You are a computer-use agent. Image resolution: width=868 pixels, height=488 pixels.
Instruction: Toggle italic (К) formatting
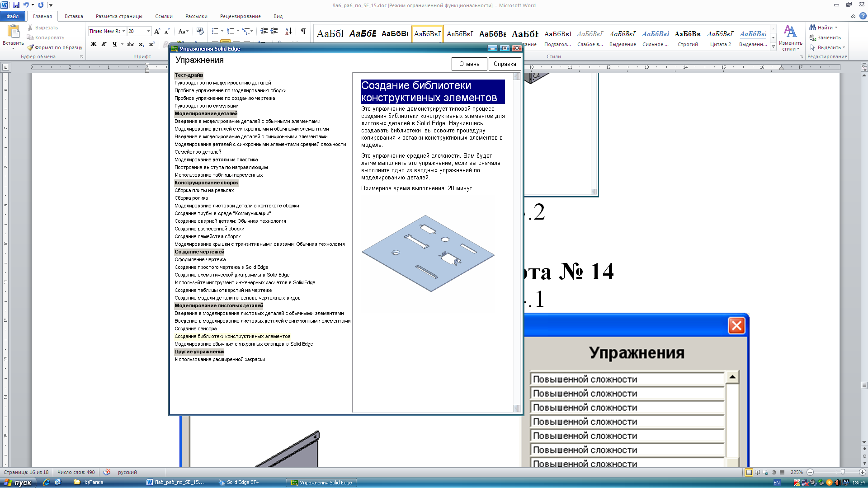coord(104,44)
